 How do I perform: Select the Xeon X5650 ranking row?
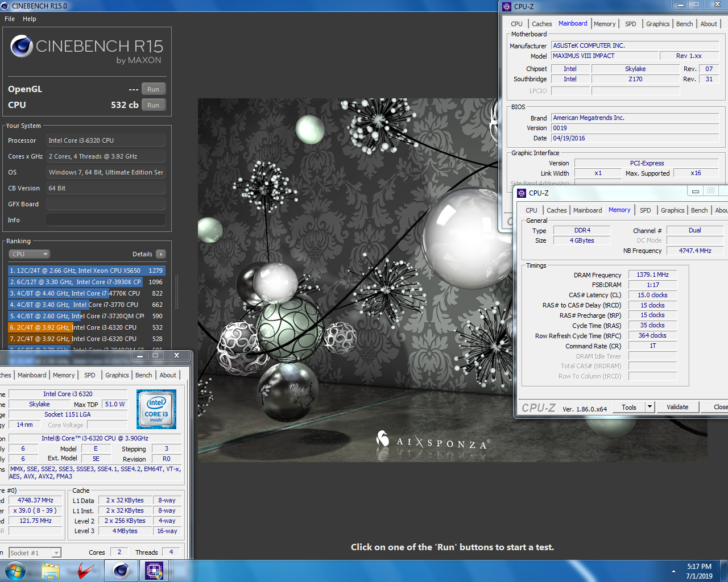point(86,271)
